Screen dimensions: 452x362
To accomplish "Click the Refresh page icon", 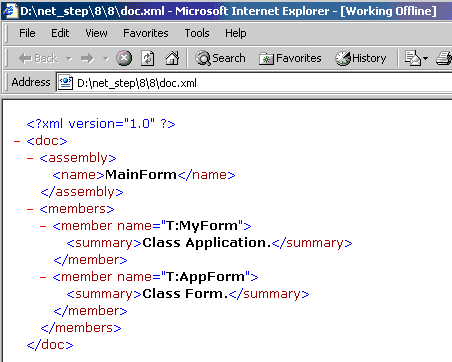I will (148, 58).
